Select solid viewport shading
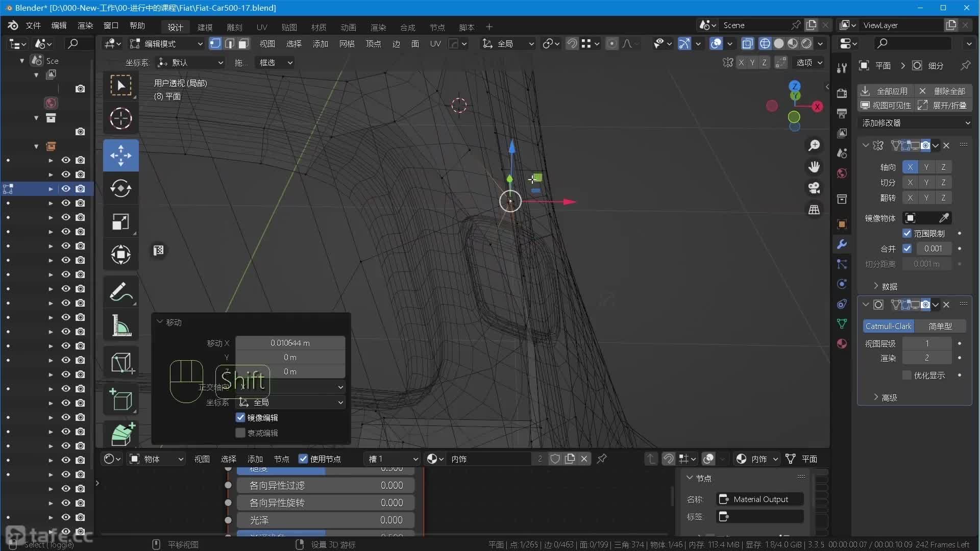The height and width of the screenshot is (551, 980). [x=778, y=44]
